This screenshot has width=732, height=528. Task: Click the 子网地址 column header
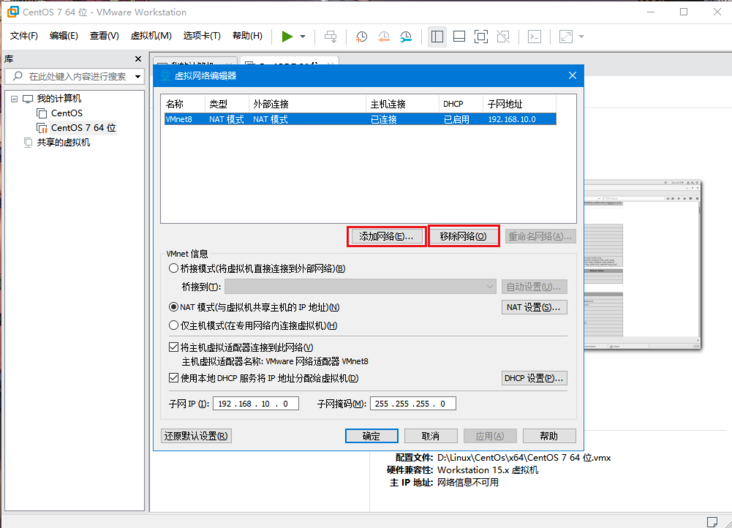tap(519, 104)
